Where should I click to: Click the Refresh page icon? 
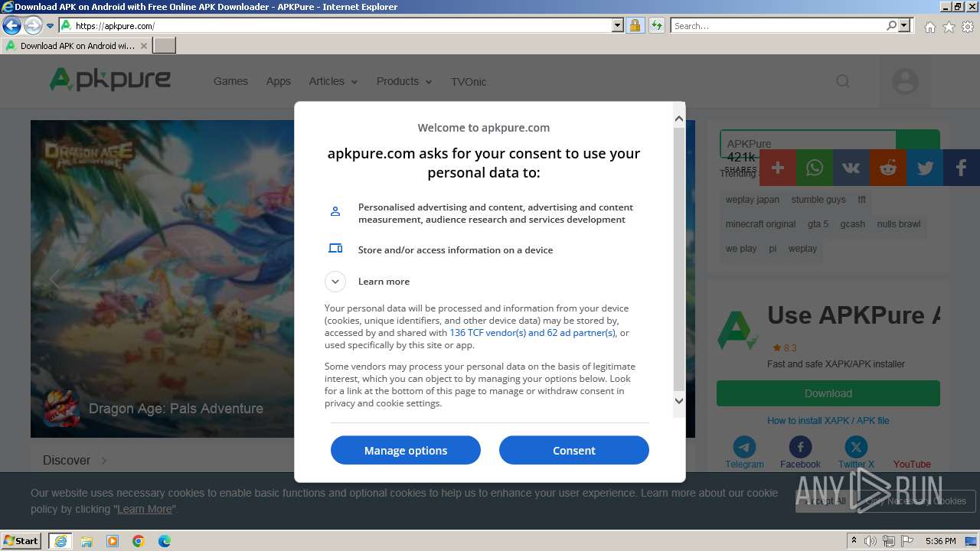tap(656, 26)
